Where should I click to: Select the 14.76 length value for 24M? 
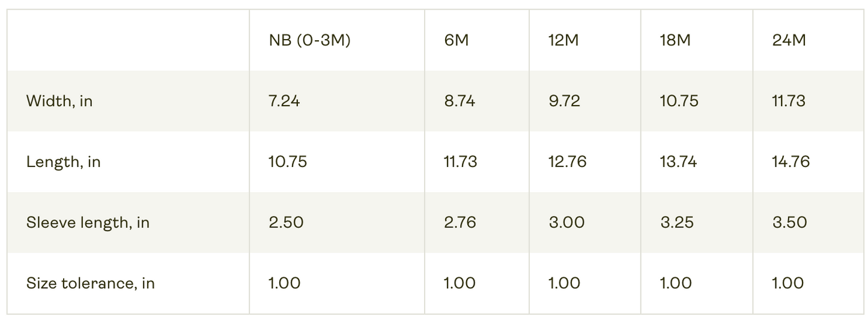(x=791, y=162)
